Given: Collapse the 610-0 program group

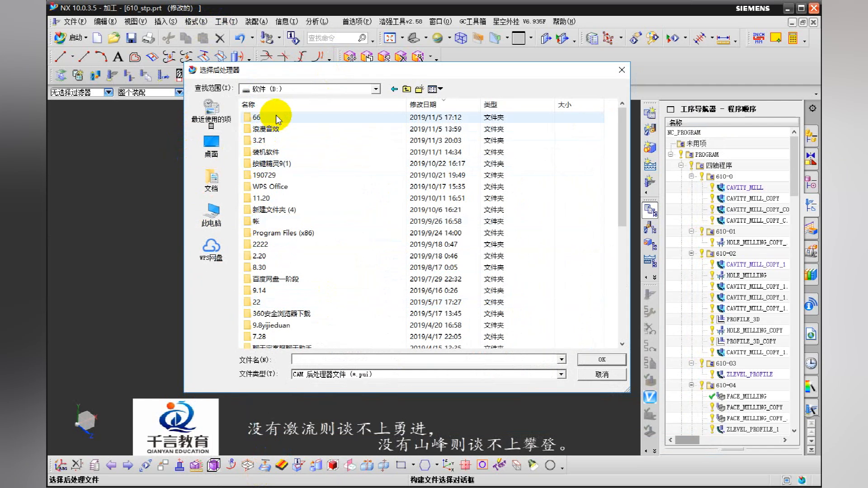Looking at the screenshot, I should tap(691, 176).
